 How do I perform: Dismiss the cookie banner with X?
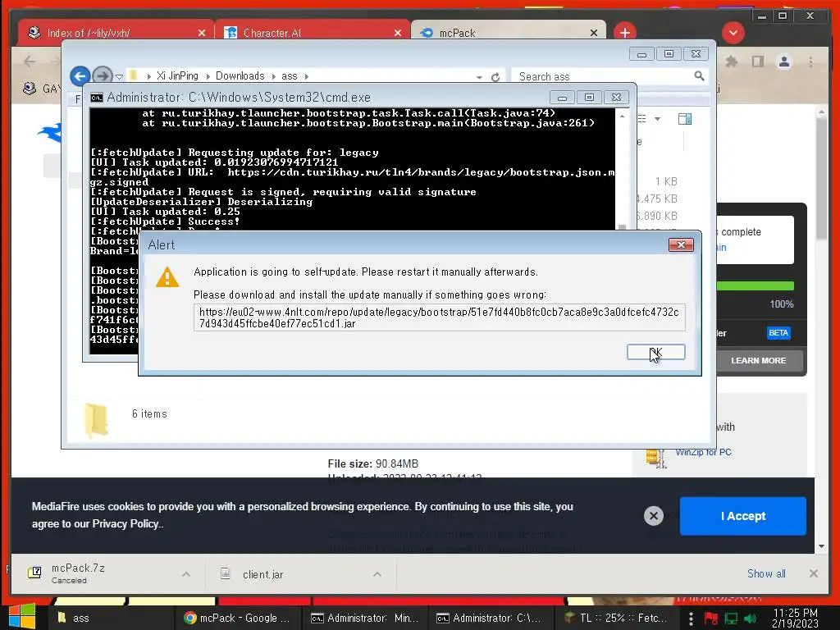click(x=653, y=516)
